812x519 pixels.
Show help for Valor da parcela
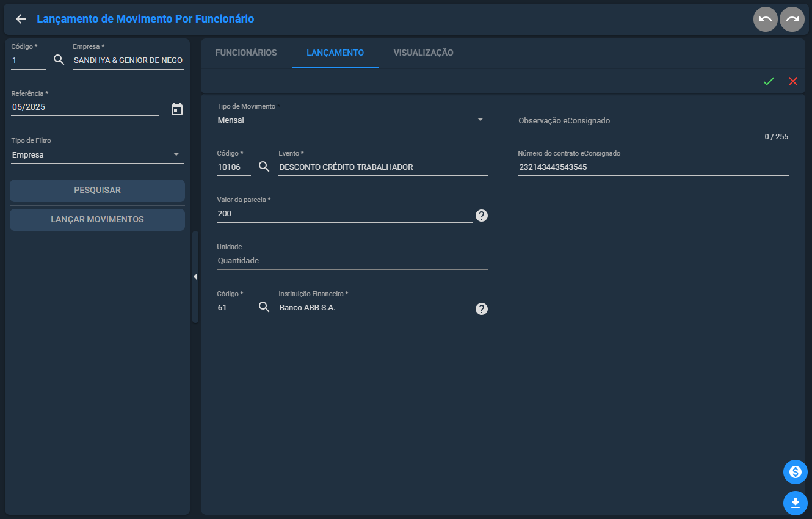(x=482, y=215)
